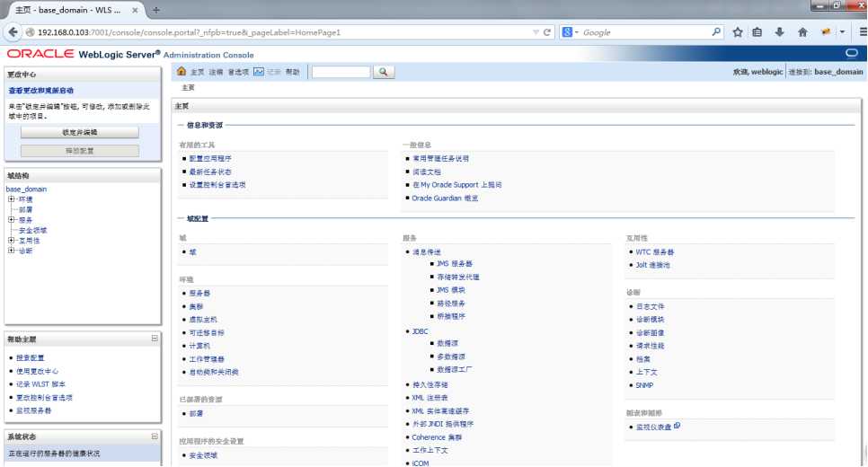Click the record chart icon in console toolbar

(259, 71)
